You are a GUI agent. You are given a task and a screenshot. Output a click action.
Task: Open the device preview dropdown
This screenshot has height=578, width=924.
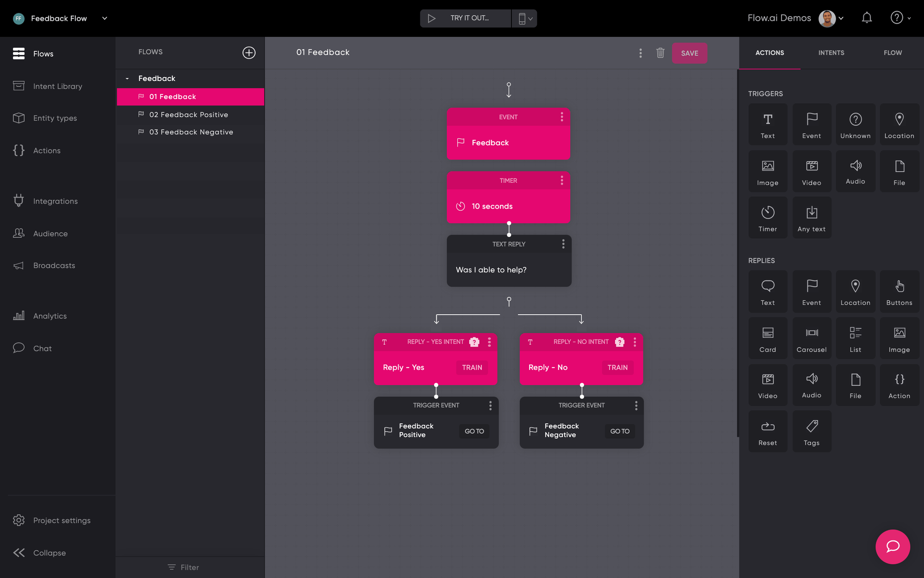point(524,19)
